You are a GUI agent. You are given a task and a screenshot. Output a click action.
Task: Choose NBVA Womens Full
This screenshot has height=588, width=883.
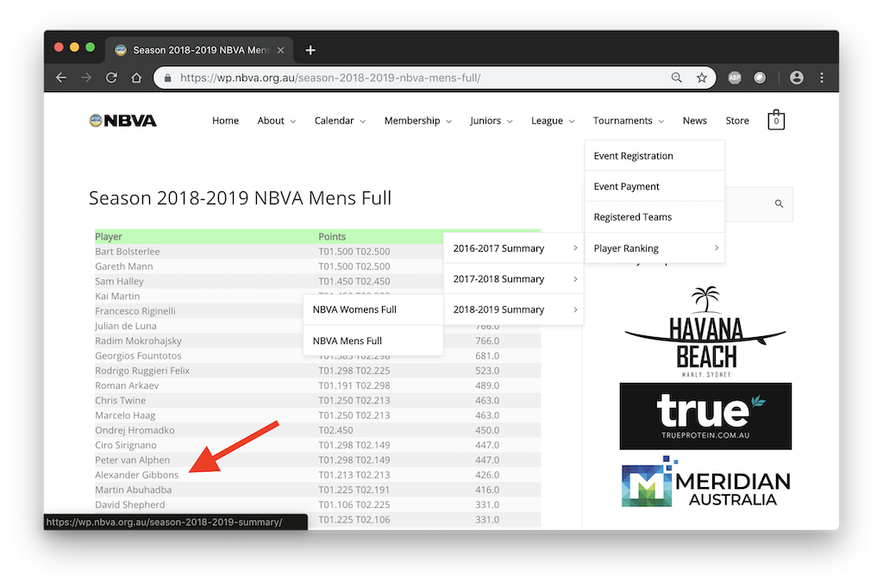point(373,310)
